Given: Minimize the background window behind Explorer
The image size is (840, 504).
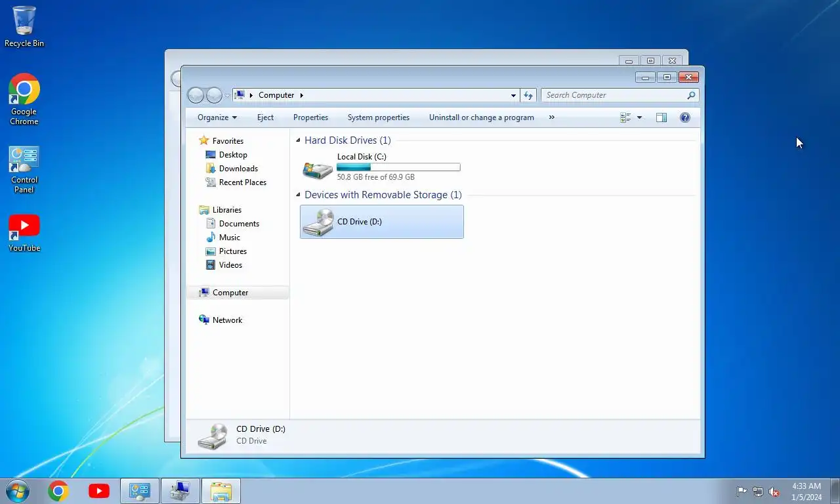Looking at the screenshot, I should 629,61.
